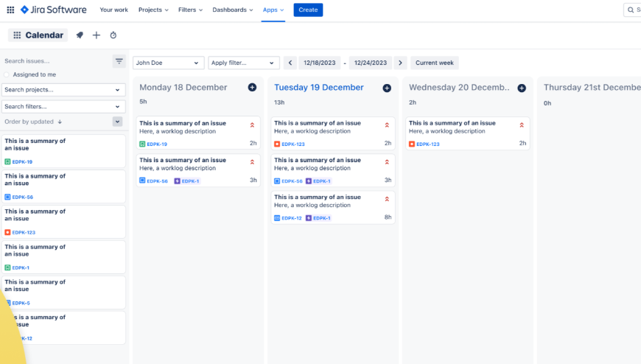
Task: Click the filter icon beside Search issues
Action: pyautogui.click(x=119, y=61)
